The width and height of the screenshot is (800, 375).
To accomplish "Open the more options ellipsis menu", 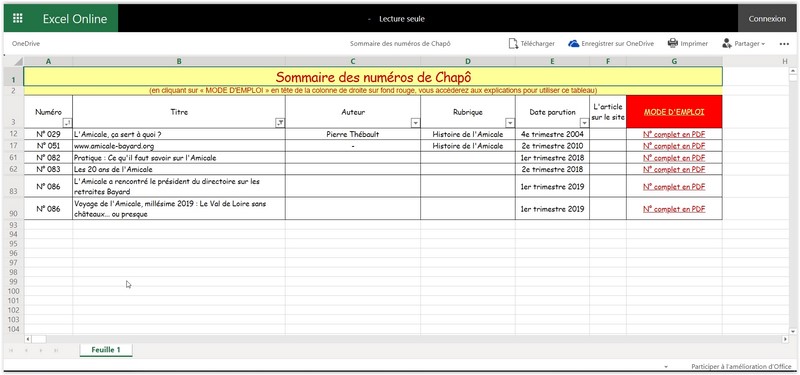I will [784, 44].
